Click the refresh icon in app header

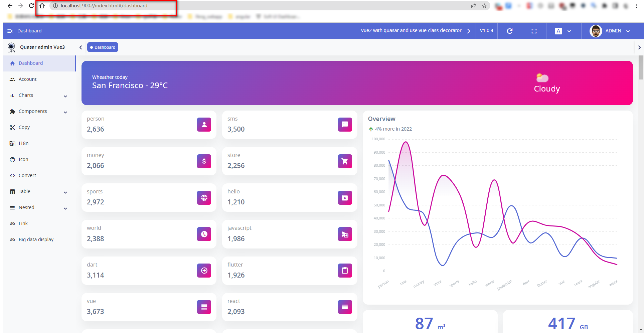click(x=510, y=31)
